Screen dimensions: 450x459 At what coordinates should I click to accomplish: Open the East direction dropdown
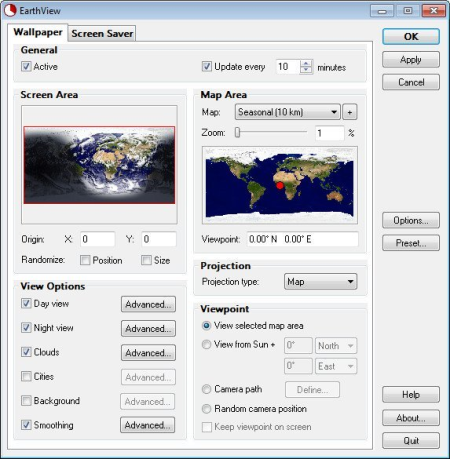[x=336, y=366]
